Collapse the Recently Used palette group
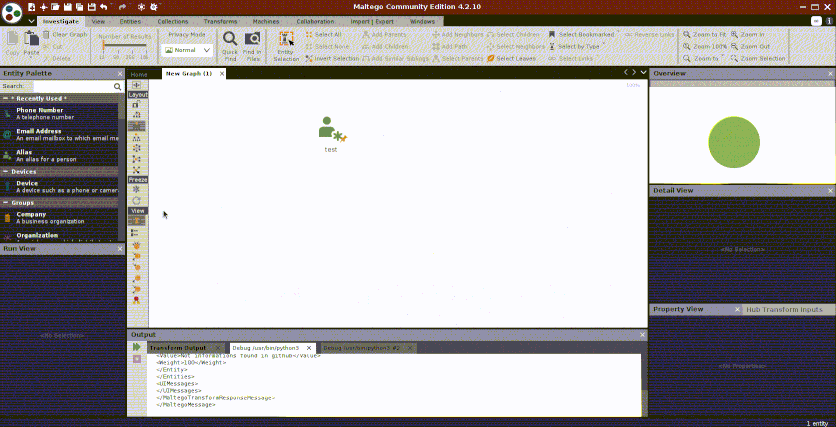 4,98
